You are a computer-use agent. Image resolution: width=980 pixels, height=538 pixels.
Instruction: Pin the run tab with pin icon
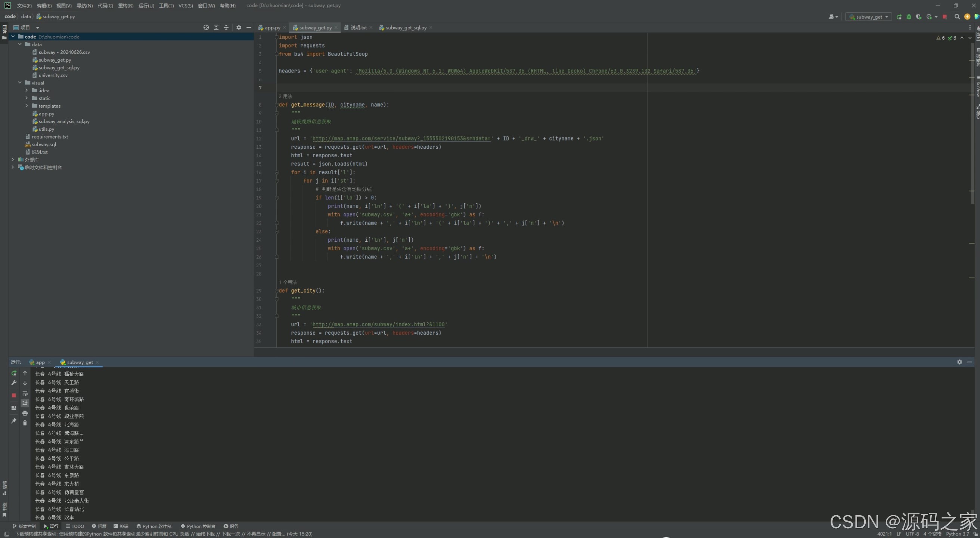(14, 421)
